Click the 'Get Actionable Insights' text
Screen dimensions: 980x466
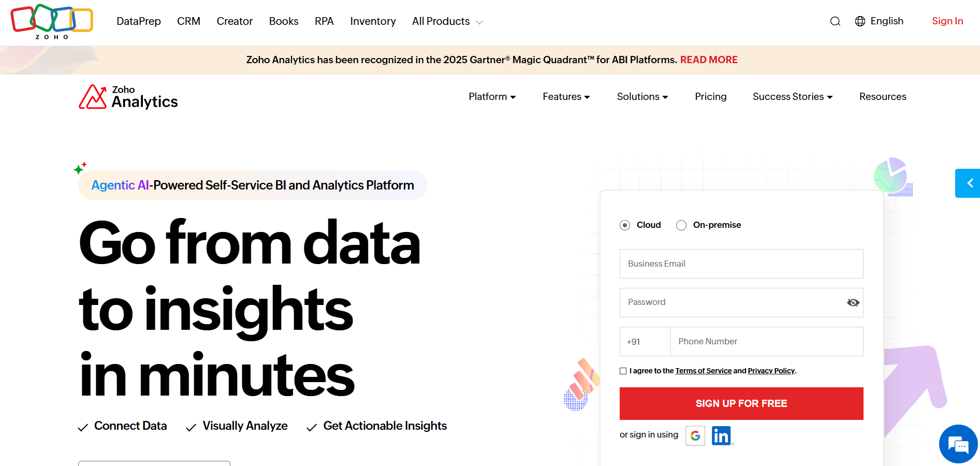coord(385,426)
